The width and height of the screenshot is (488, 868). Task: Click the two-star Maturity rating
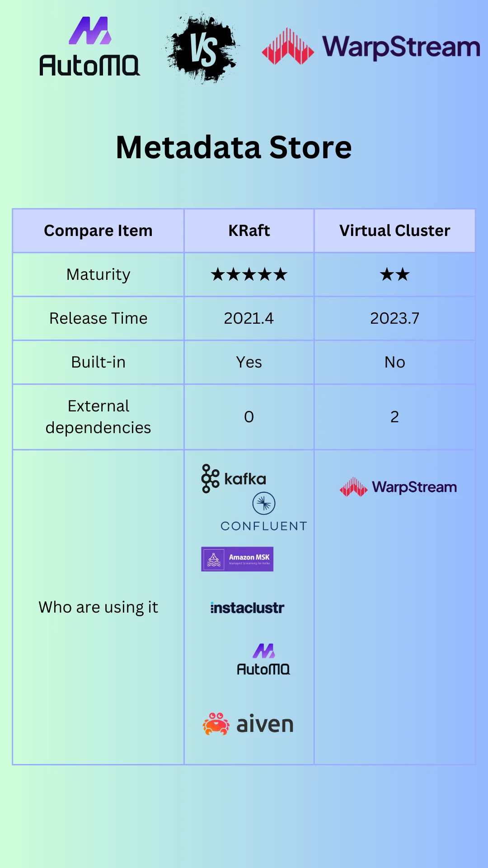(394, 274)
